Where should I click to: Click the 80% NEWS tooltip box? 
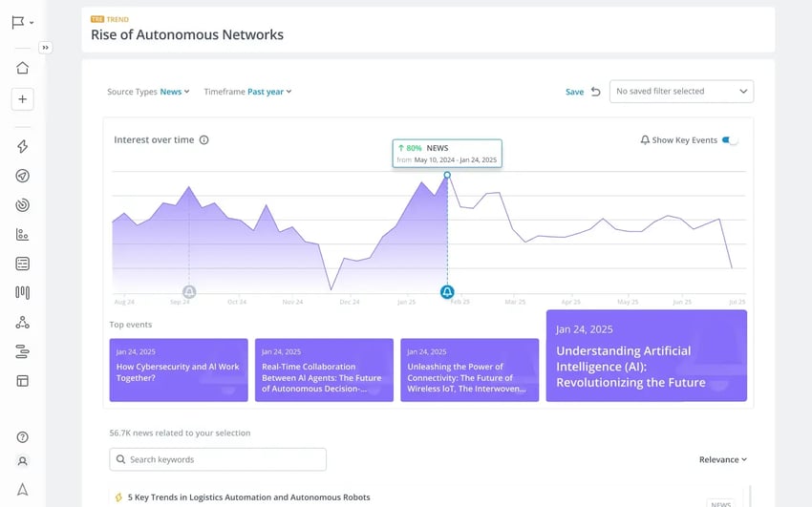click(447, 153)
